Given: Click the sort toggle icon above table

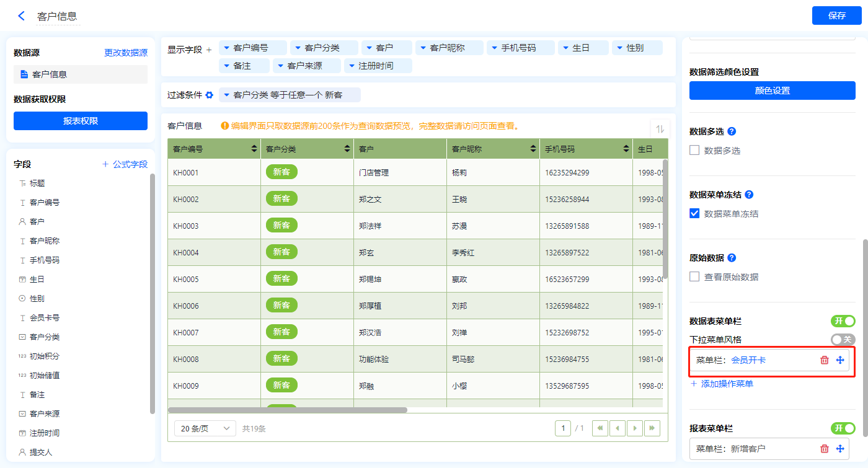Looking at the screenshot, I should pos(660,129).
